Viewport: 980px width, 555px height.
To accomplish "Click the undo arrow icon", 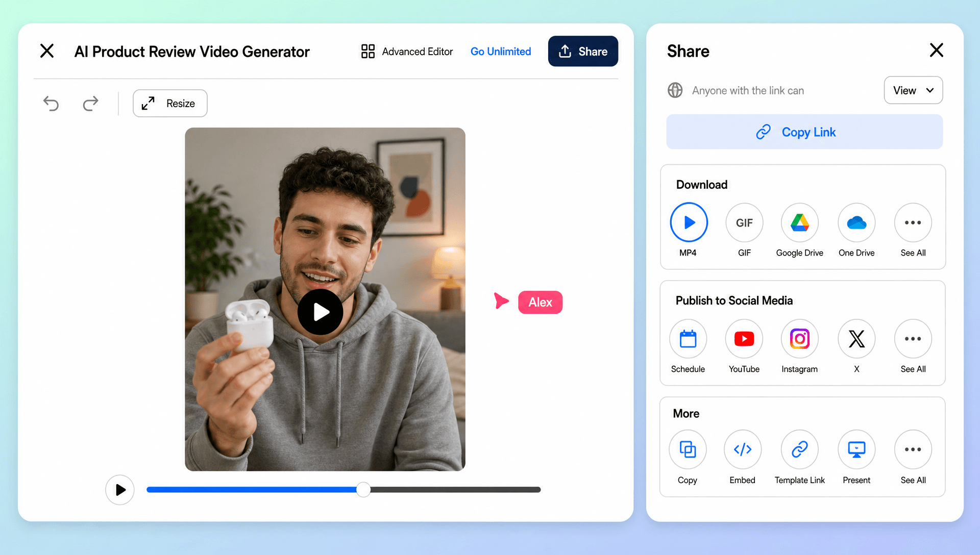I will (51, 104).
